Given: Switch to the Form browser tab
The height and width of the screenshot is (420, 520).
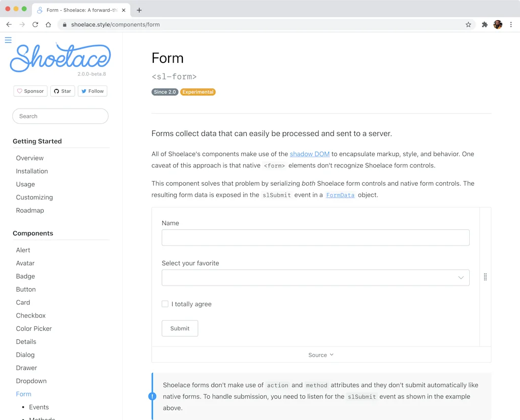Looking at the screenshot, I should (79, 10).
